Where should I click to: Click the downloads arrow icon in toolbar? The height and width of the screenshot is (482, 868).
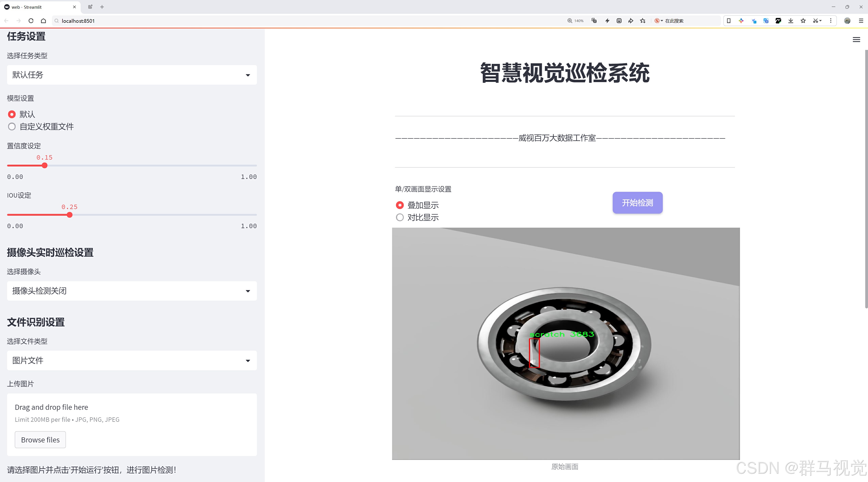(791, 21)
